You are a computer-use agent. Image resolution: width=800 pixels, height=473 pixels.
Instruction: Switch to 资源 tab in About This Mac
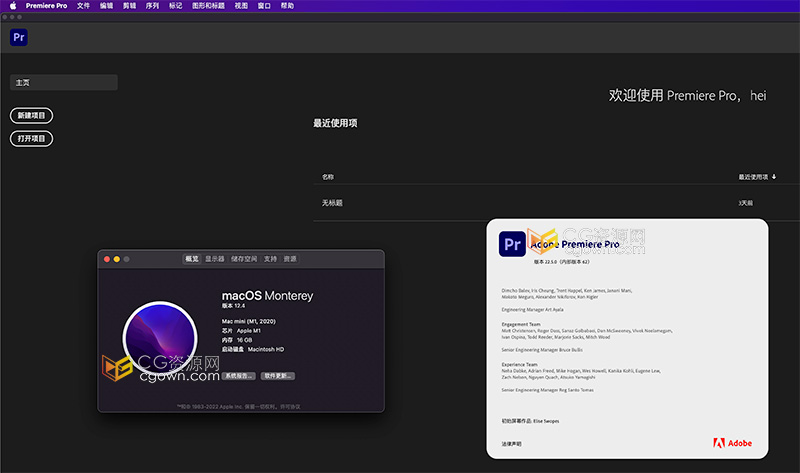pyautogui.click(x=290, y=259)
